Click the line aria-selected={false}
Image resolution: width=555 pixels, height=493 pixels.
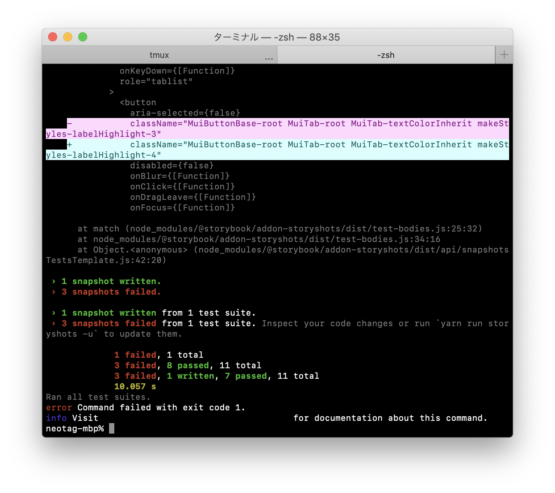point(185,113)
